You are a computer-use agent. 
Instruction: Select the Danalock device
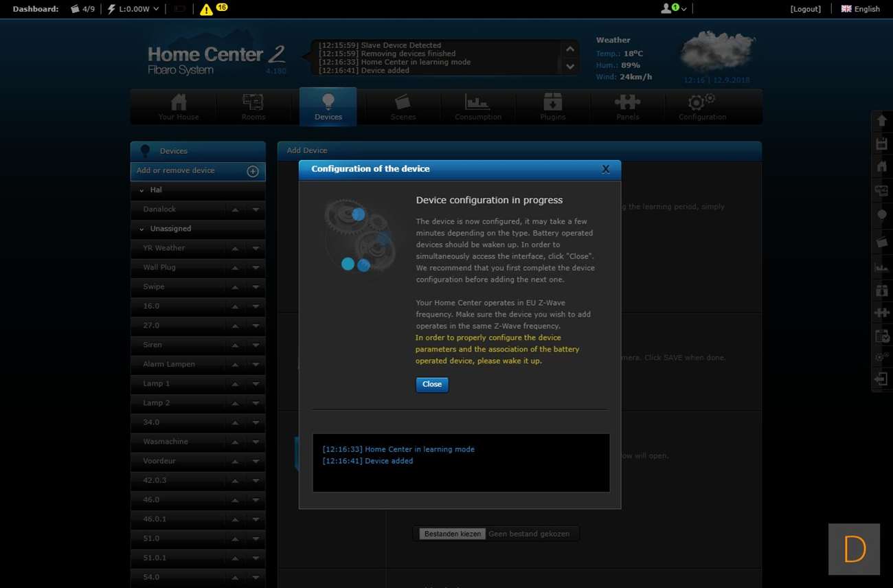tap(159, 210)
